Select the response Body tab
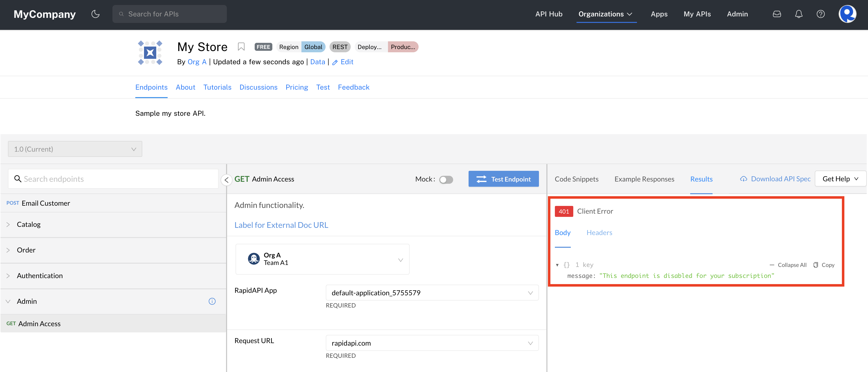The height and width of the screenshot is (372, 868). (x=562, y=233)
